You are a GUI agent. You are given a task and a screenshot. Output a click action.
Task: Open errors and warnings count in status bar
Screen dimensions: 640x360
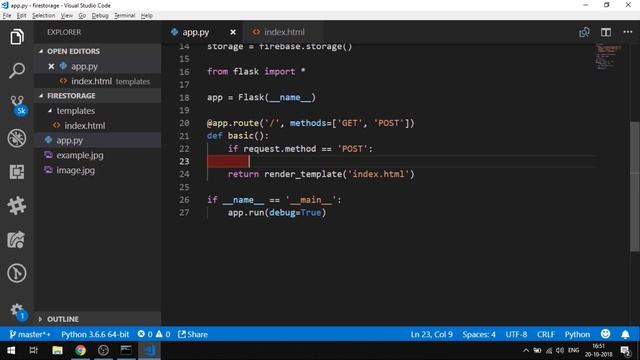click(x=154, y=334)
